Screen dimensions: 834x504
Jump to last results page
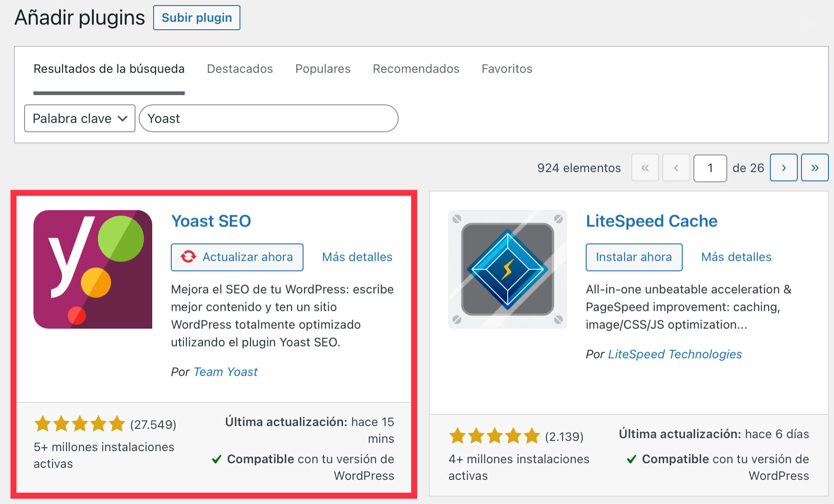pyautogui.click(x=815, y=168)
